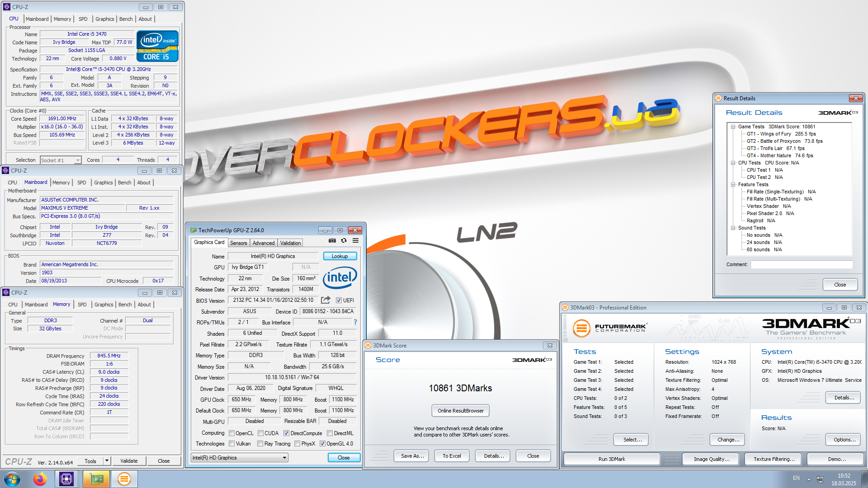Open the Intel(R) HD Graphics GPU selector

coord(240,458)
